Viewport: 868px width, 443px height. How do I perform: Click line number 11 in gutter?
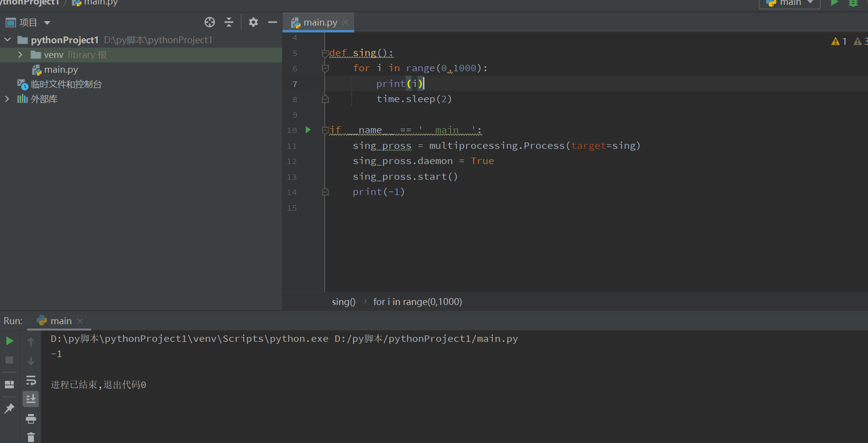click(292, 146)
